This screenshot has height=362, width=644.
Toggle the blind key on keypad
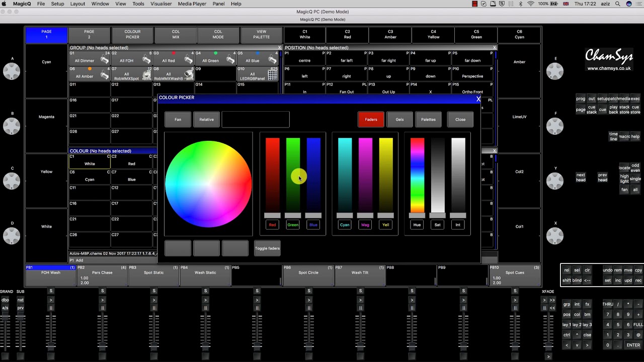tap(577, 281)
